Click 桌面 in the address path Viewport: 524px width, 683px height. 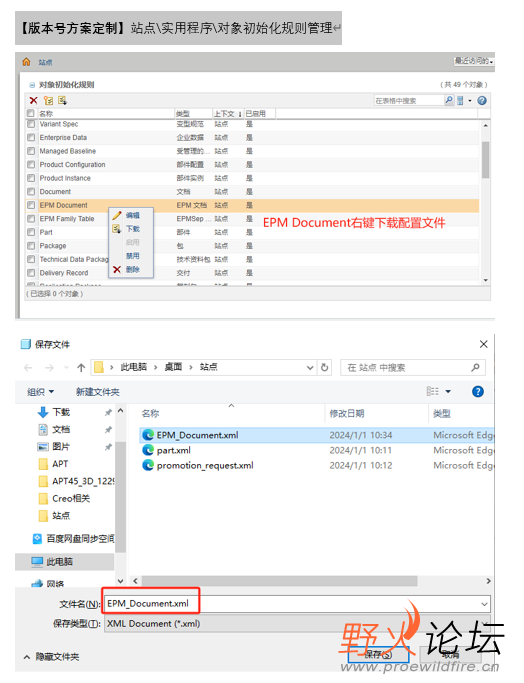(x=173, y=367)
